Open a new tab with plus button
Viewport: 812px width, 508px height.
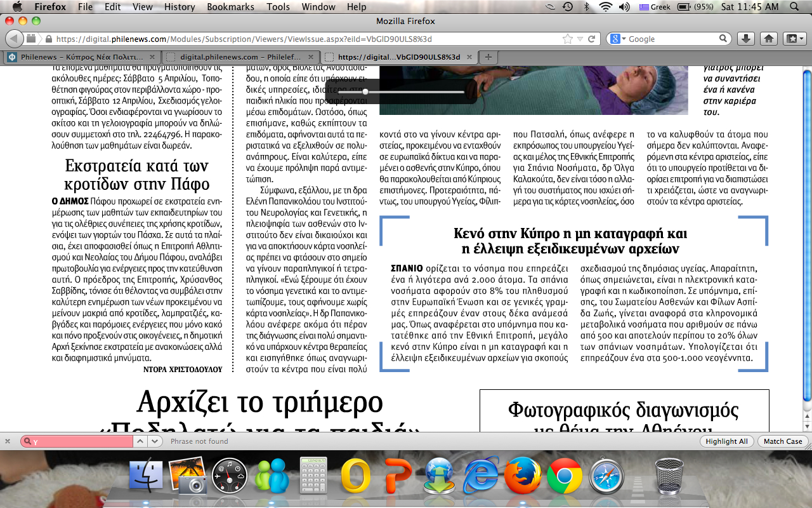pyautogui.click(x=488, y=57)
